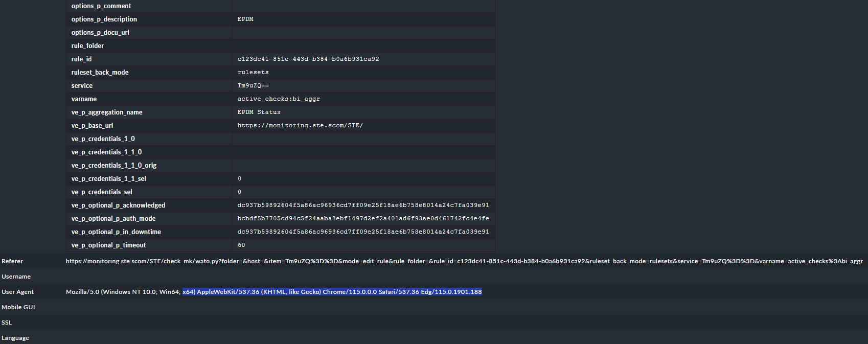868x344 pixels.
Task: Click the ruleset_back_mode value "rulesets"
Action: coord(253,73)
